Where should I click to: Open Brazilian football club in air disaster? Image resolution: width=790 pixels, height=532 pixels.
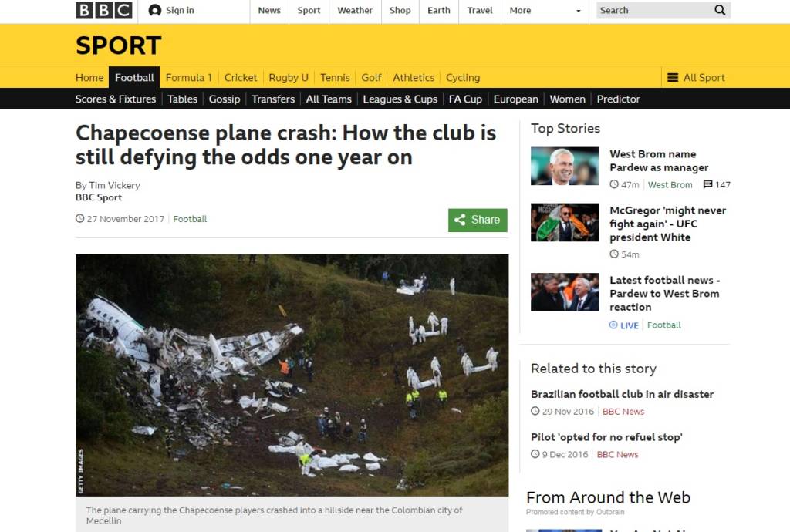click(x=623, y=394)
